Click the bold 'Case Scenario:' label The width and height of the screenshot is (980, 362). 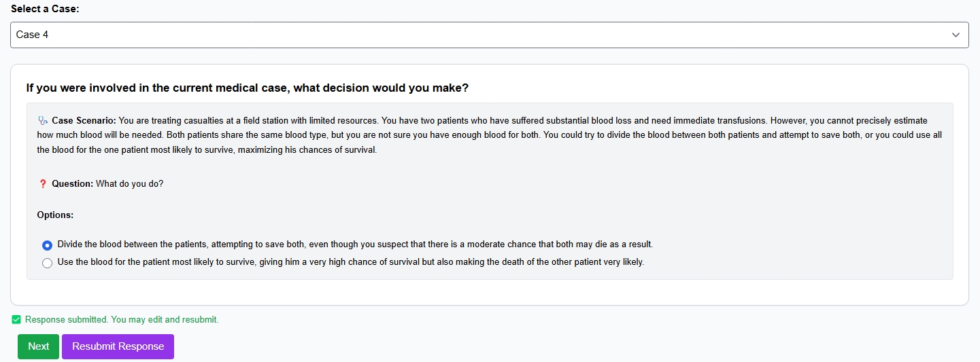pyautogui.click(x=84, y=121)
